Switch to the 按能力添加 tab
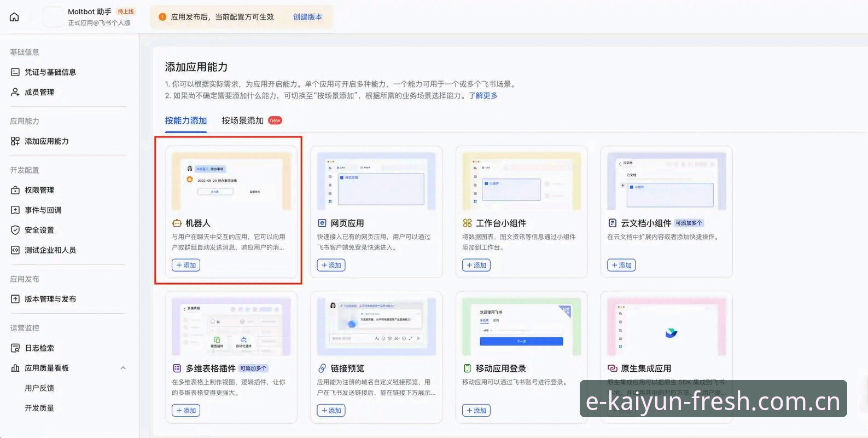The width and height of the screenshot is (868, 438). [186, 120]
